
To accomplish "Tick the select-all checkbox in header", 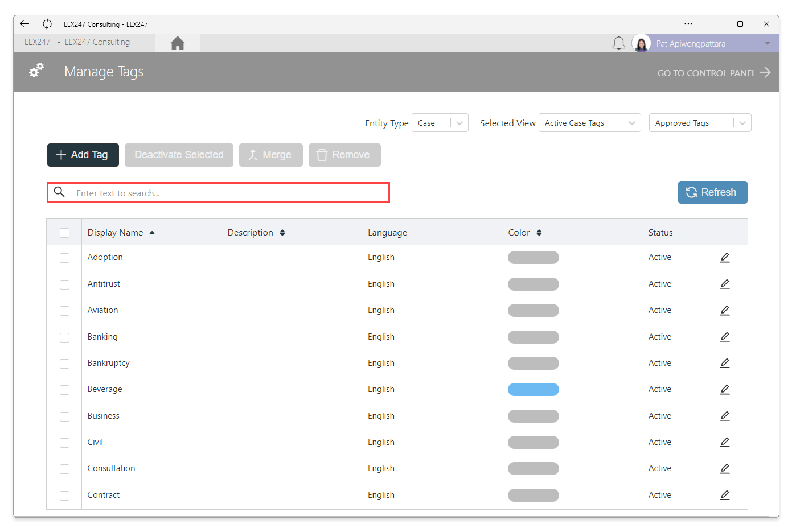I will (65, 233).
